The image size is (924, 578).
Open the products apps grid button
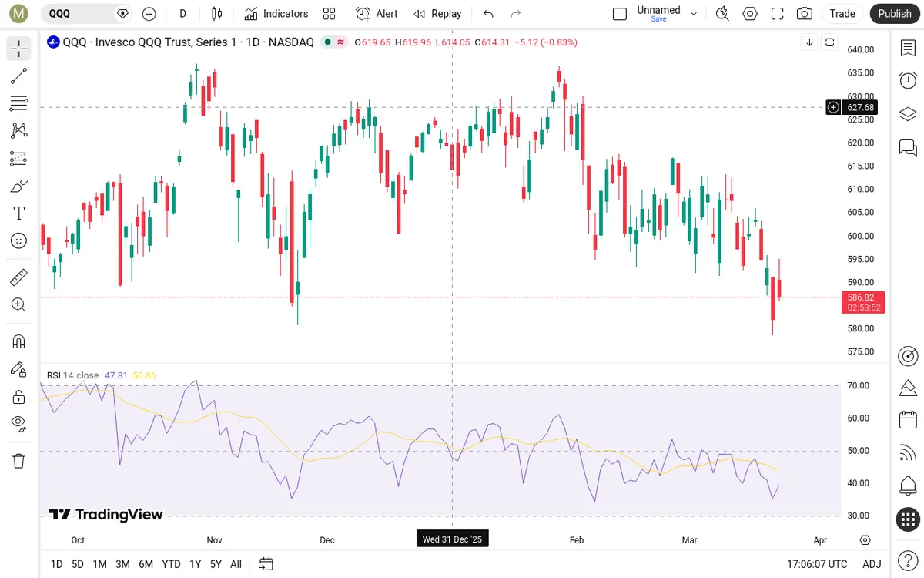[908, 519]
